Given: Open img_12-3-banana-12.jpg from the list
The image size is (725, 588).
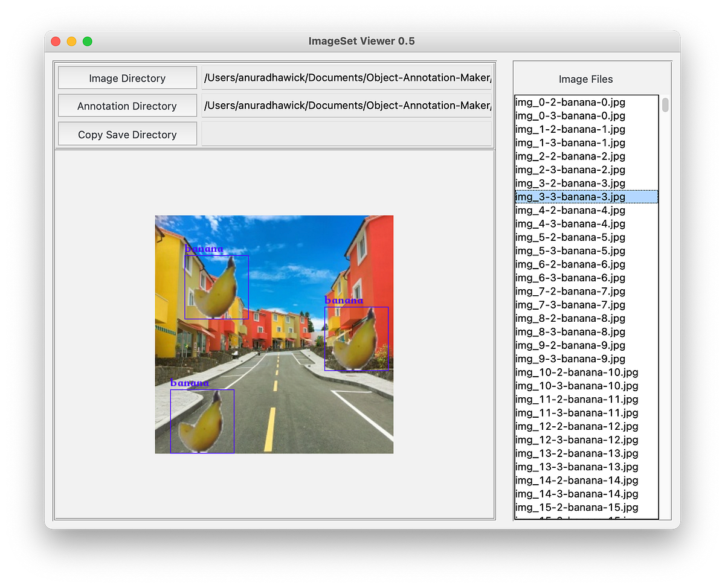Looking at the screenshot, I should pos(576,439).
